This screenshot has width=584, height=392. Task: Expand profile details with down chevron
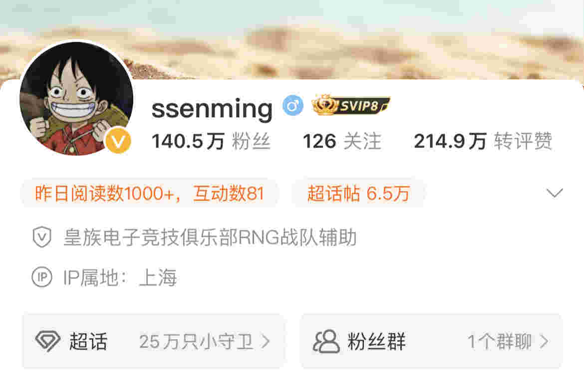point(555,193)
